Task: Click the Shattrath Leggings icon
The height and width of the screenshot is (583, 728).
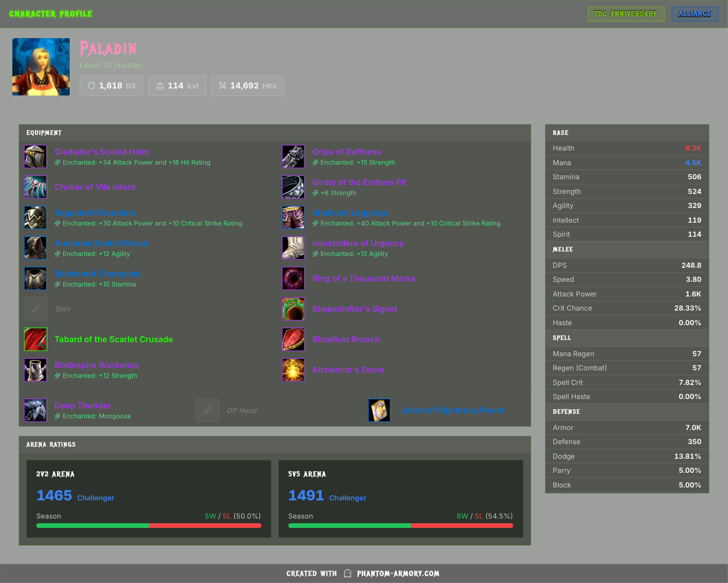Action: click(x=293, y=217)
